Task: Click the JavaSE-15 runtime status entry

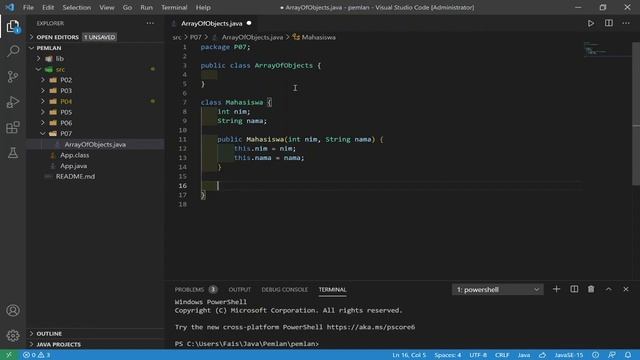Action: [x=569, y=355]
